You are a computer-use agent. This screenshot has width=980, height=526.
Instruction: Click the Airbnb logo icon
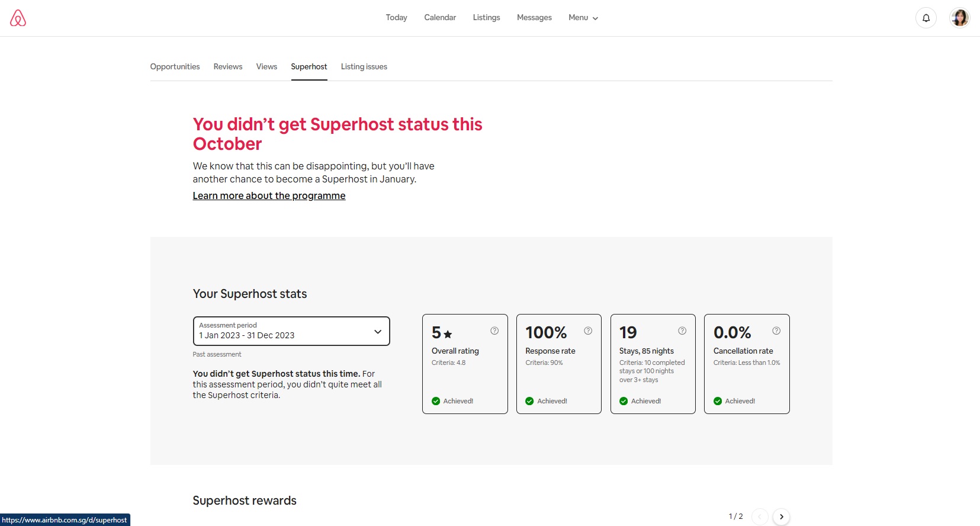(x=18, y=18)
